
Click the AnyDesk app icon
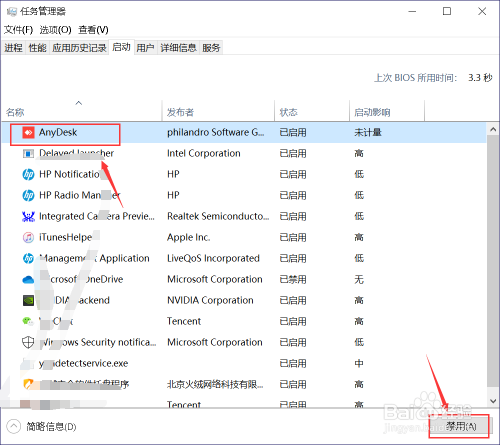tap(28, 133)
